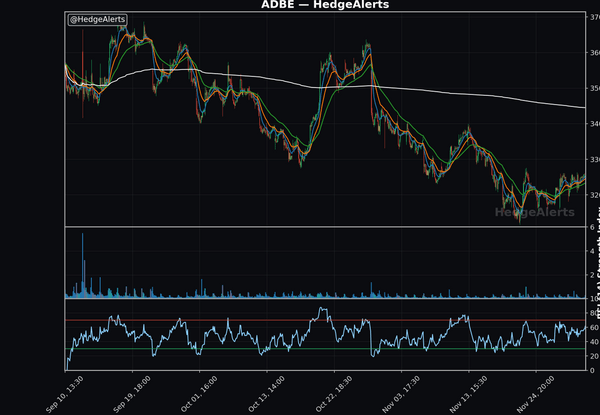600x415 pixels.
Task: Click the 20 tick on RSI axis
Action: click(594, 356)
